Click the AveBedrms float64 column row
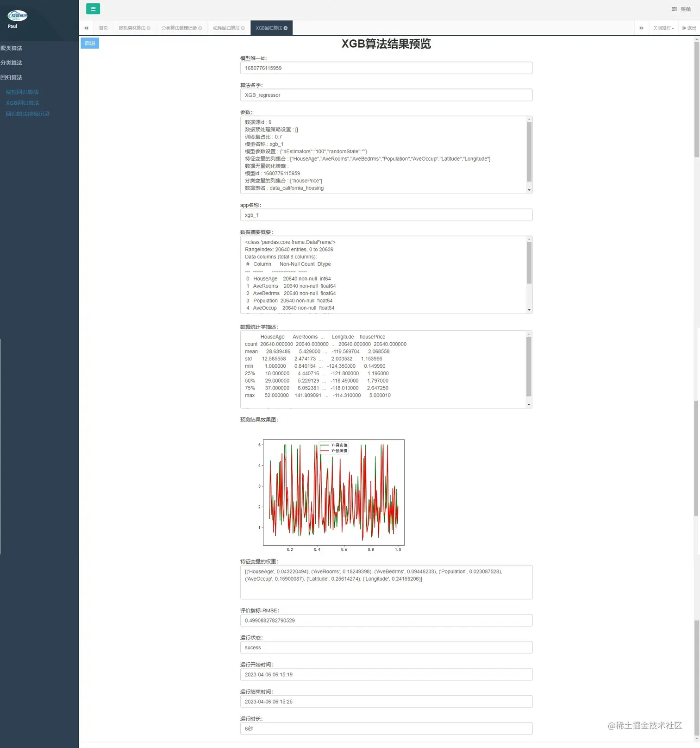The height and width of the screenshot is (748, 700). tap(291, 294)
